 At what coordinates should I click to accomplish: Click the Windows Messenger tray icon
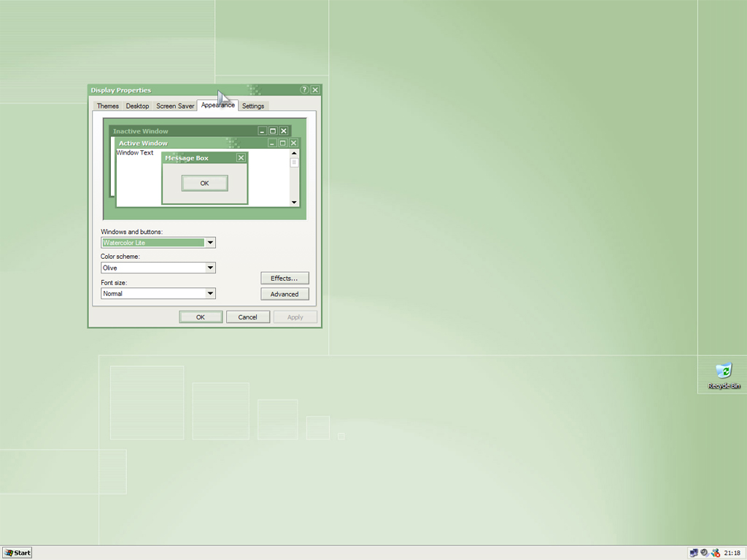pyautogui.click(x=715, y=553)
